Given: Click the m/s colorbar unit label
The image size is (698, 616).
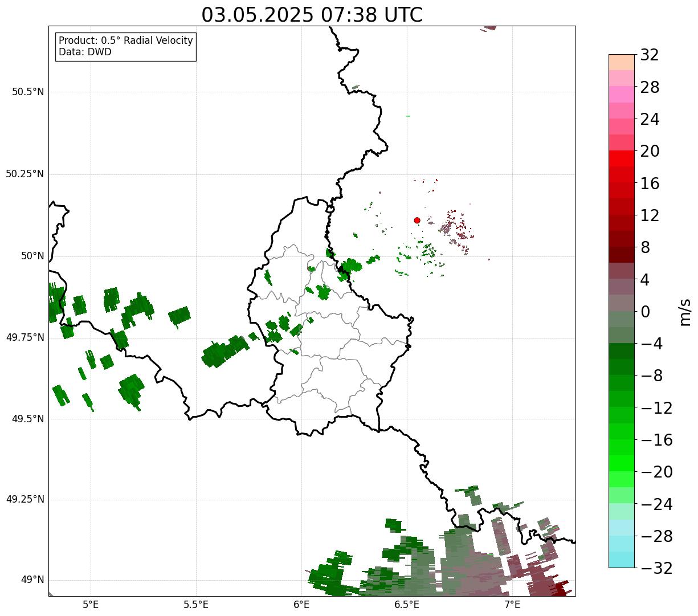Looking at the screenshot, I should [685, 312].
